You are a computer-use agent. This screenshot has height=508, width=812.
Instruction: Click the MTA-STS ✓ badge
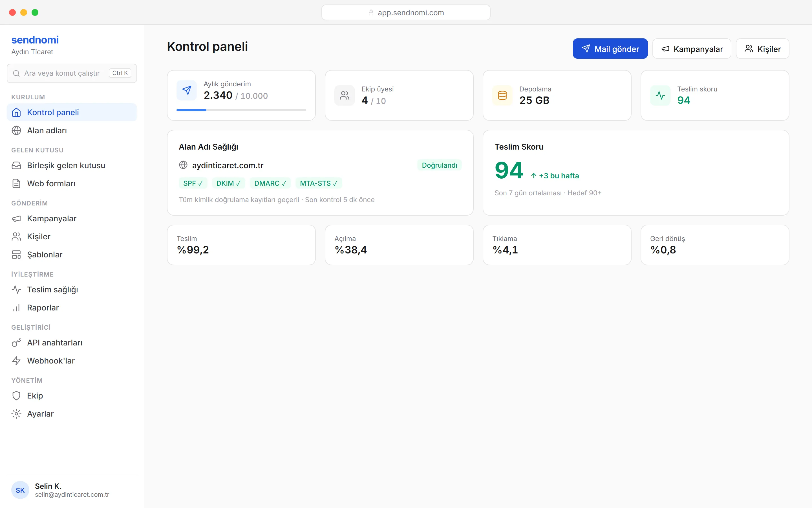click(318, 183)
